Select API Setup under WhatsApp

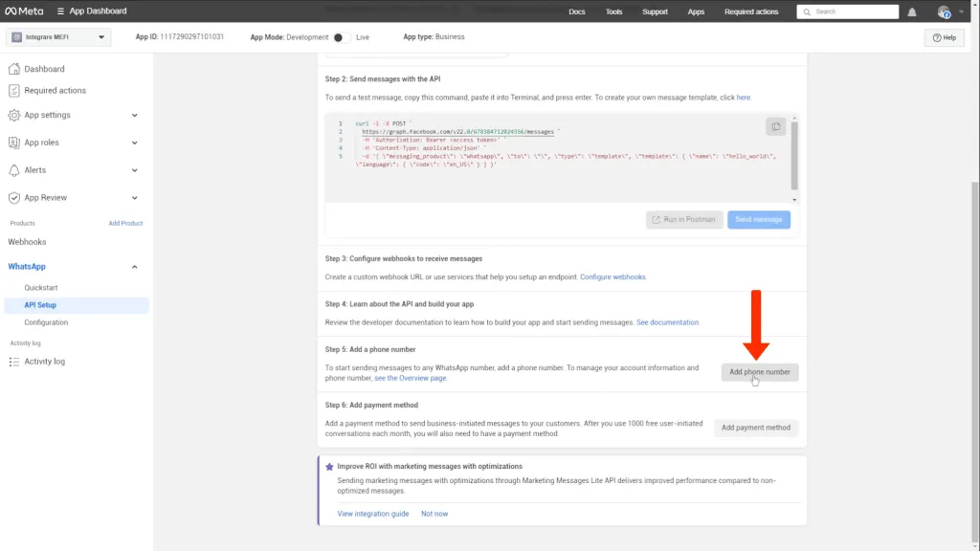(x=77, y=305)
